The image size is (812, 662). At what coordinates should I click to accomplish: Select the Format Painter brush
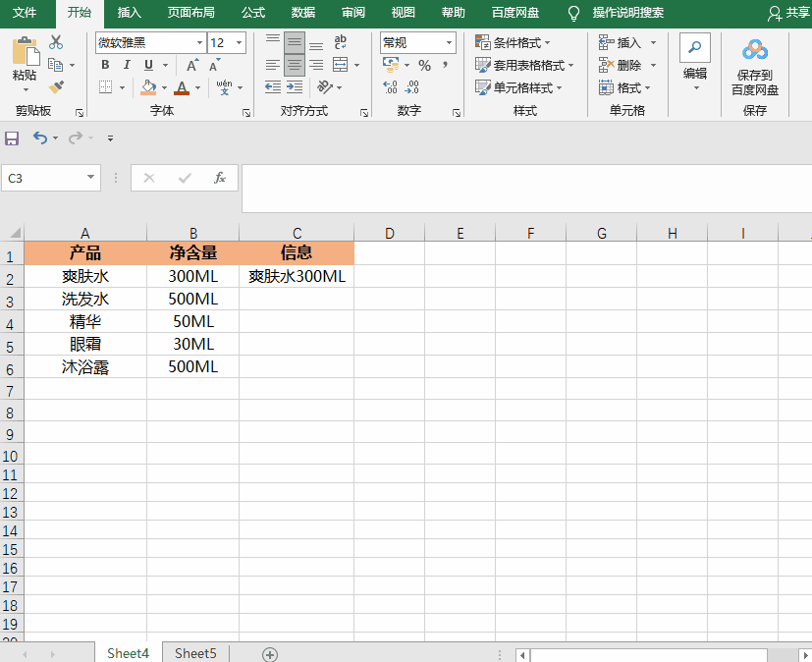pos(56,87)
